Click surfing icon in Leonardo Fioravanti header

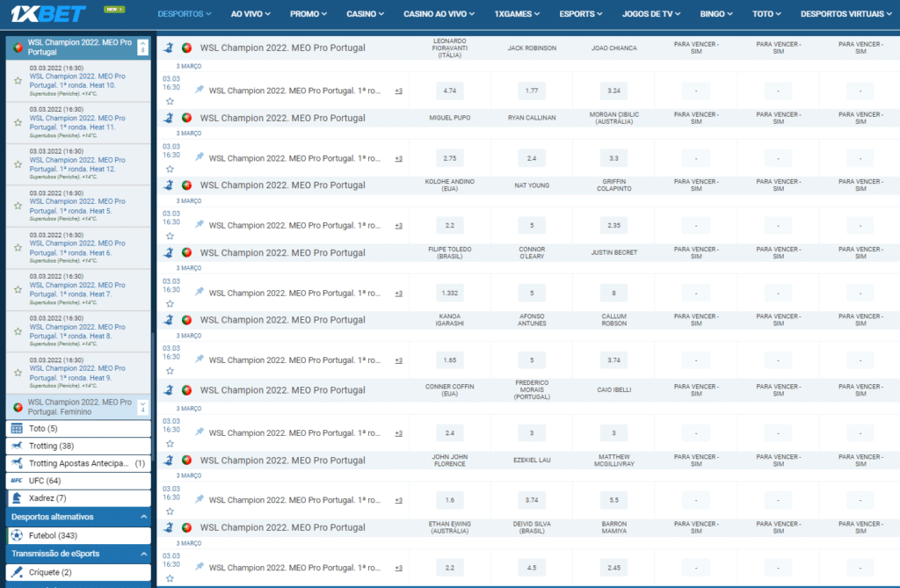(169, 47)
